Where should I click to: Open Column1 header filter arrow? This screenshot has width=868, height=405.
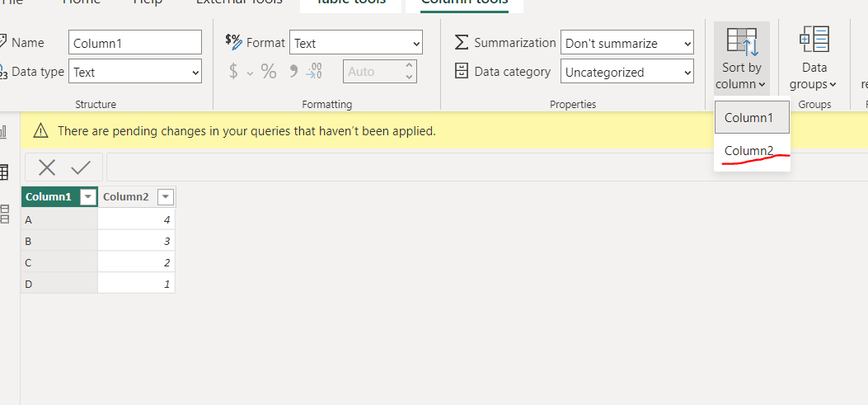[x=88, y=196]
